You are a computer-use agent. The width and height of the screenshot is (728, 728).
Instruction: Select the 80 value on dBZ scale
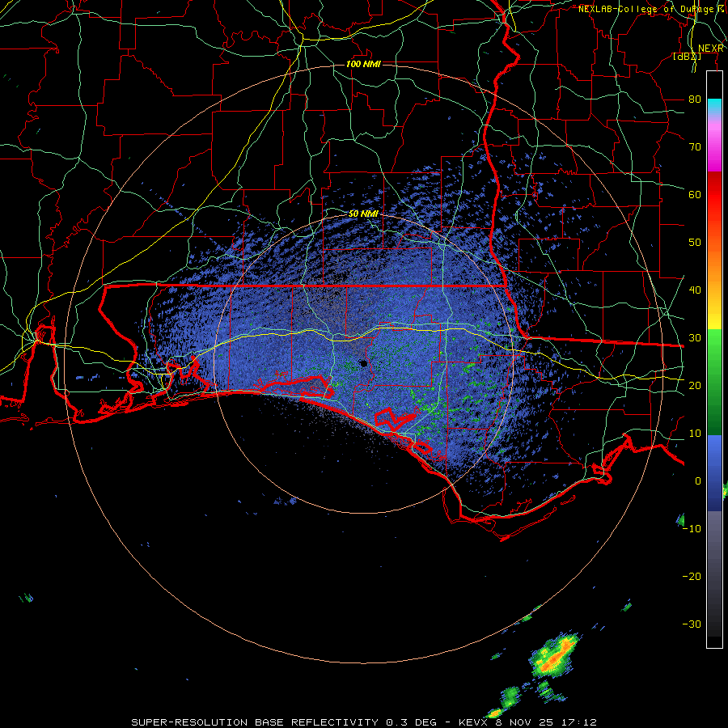[x=695, y=99]
